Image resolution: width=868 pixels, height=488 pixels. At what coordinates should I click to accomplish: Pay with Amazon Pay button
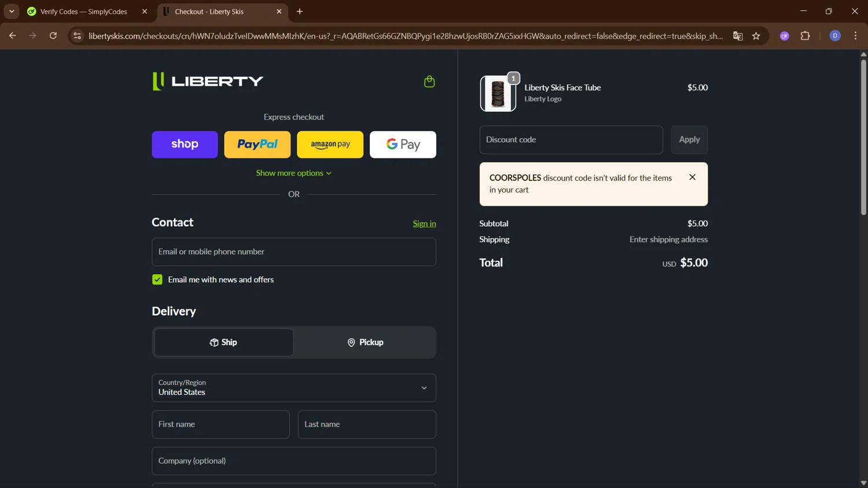pos(330,145)
